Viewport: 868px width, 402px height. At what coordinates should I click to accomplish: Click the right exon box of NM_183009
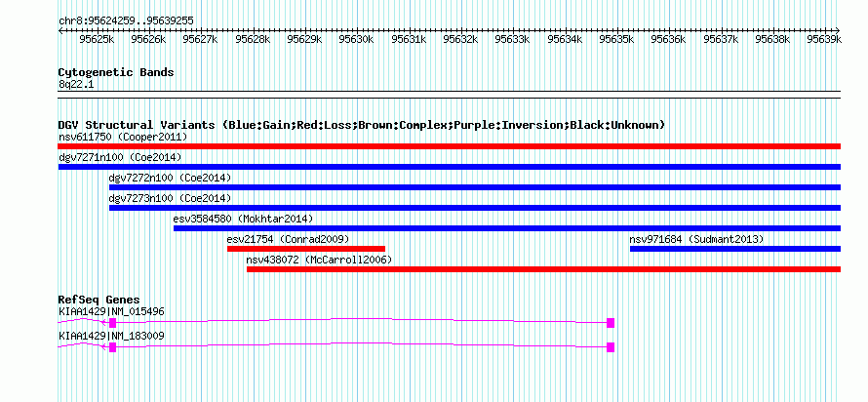pos(611,347)
